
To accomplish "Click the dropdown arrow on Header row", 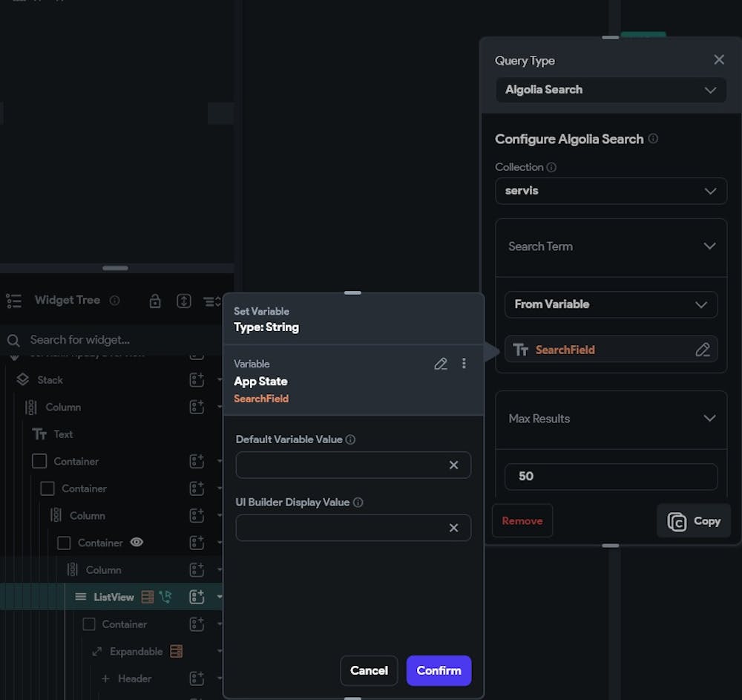I will [219, 678].
